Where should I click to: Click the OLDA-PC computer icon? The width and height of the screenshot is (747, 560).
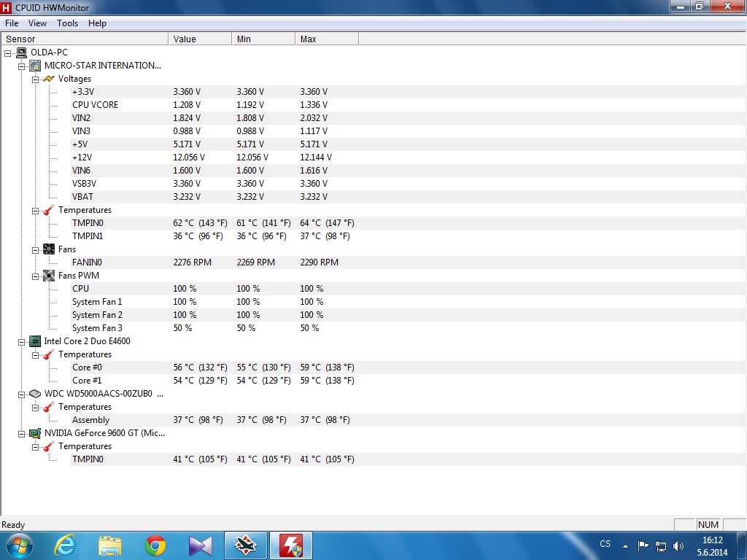pos(22,52)
